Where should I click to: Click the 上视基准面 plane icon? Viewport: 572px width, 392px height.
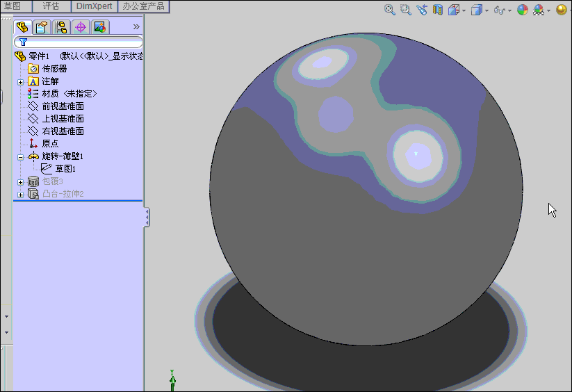pyautogui.click(x=33, y=119)
